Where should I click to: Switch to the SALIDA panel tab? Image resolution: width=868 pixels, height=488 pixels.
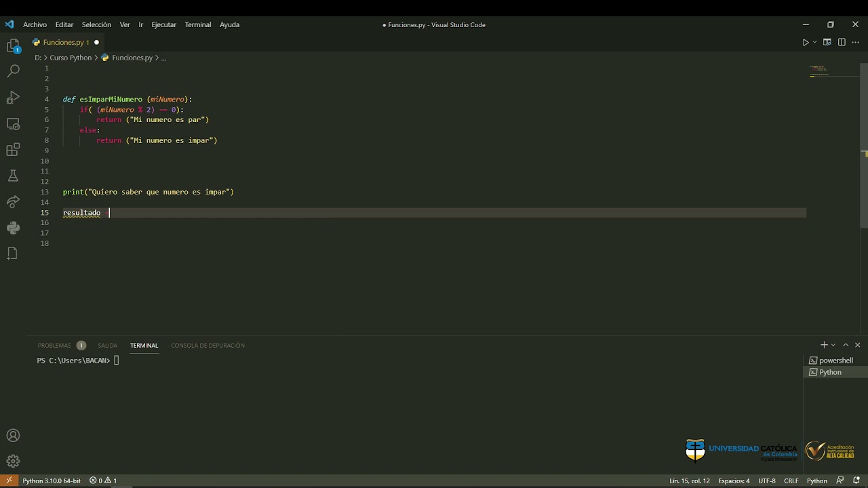tap(107, 345)
